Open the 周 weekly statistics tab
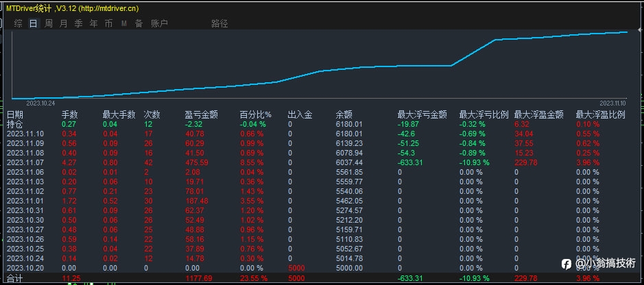The width and height of the screenshot is (644, 285). click(x=49, y=23)
